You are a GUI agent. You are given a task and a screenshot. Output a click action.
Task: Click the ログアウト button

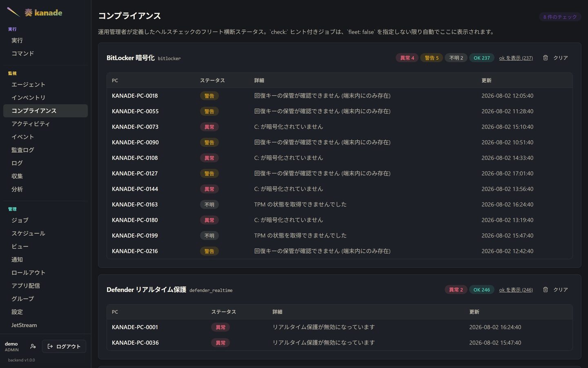click(x=64, y=346)
